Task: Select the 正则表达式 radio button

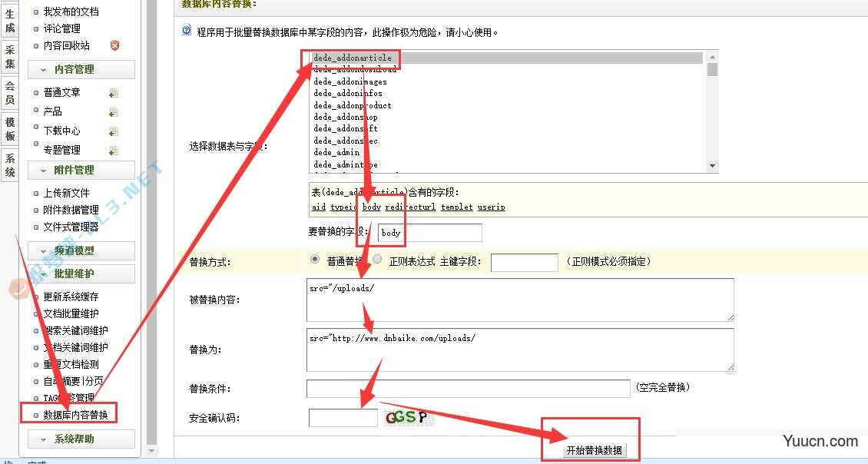Action: tap(377, 260)
